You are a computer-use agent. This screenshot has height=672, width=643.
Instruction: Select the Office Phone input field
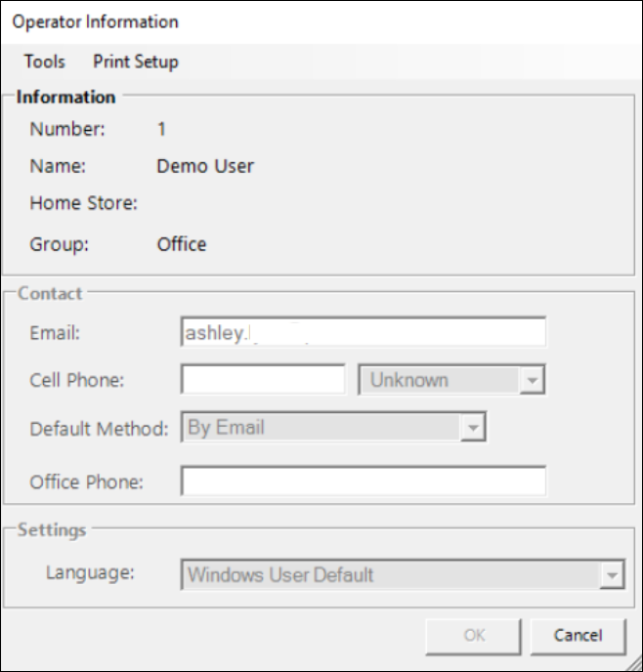(363, 482)
